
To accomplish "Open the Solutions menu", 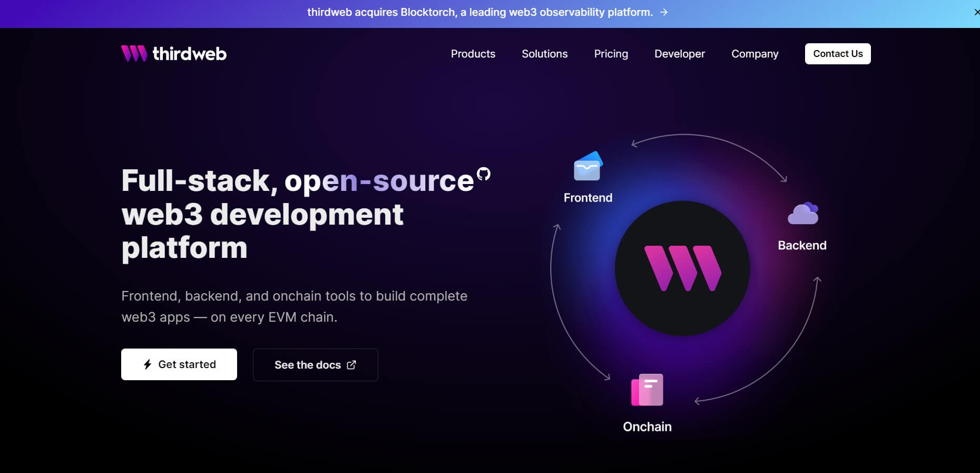I will (545, 54).
